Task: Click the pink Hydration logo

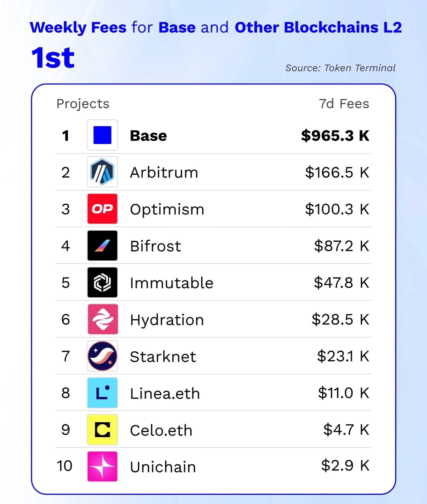Action: 103,319
